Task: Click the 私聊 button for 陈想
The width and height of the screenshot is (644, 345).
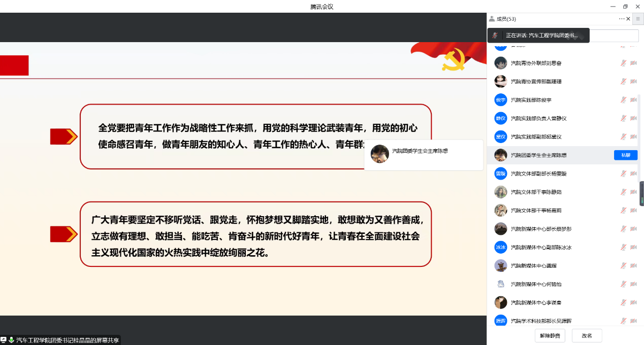Action: pos(625,155)
